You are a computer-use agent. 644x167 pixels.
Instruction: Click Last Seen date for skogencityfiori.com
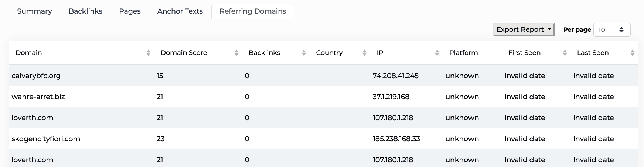[593, 139]
